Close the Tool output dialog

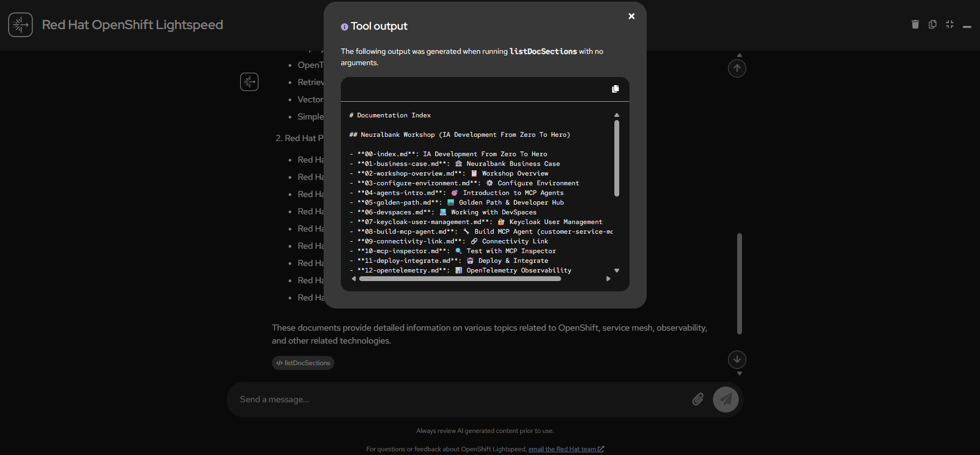[632, 16]
